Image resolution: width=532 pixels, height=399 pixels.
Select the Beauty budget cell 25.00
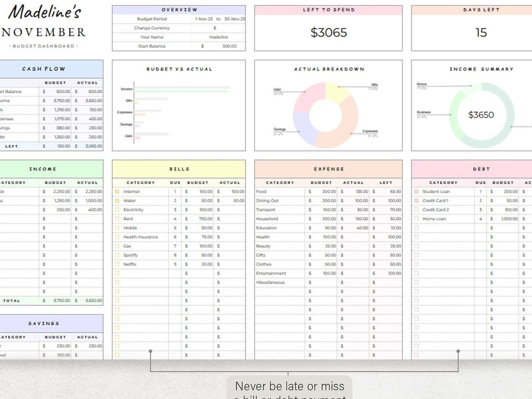[x=321, y=246]
